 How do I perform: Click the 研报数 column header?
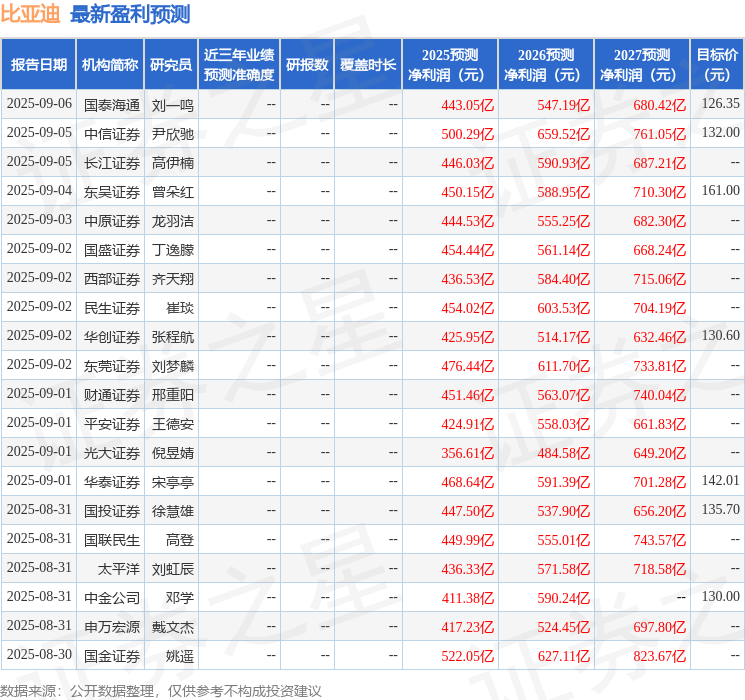point(307,65)
